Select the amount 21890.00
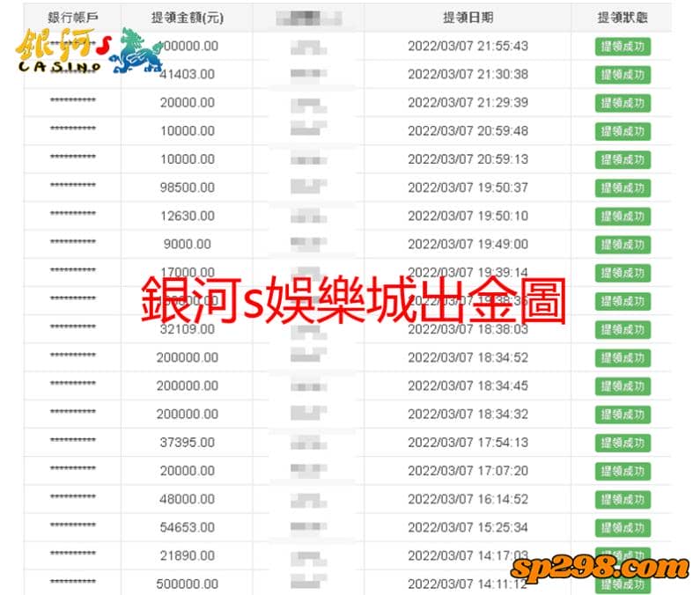The image size is (700, 595). [188, 556]
